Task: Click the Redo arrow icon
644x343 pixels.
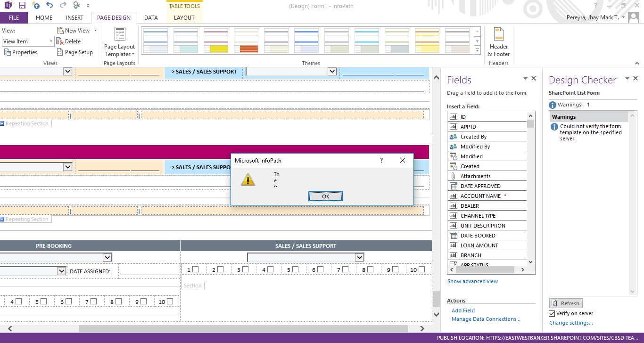Action: 63,6
